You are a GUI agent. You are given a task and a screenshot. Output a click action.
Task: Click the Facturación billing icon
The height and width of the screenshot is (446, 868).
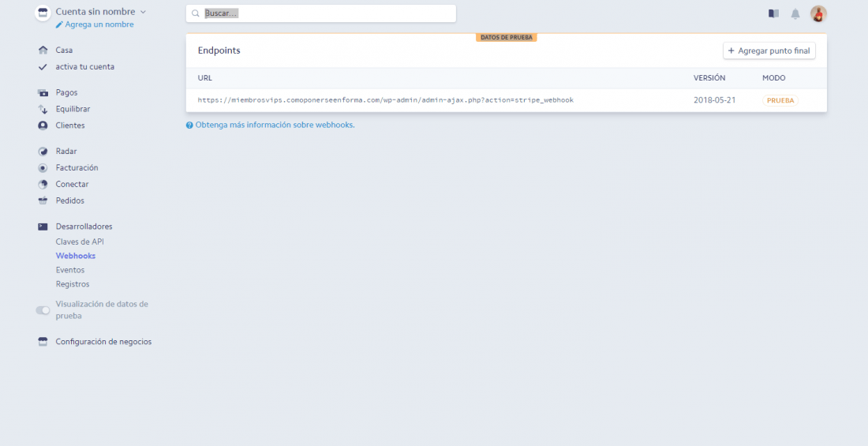pyautogui.click(x=43, y=168)
